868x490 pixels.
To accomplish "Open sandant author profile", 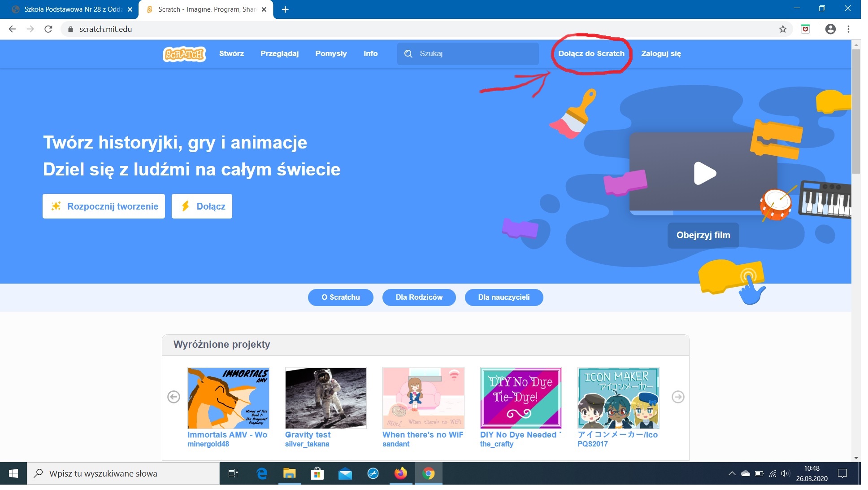I will pyautogui.click(x=396, y=444).
